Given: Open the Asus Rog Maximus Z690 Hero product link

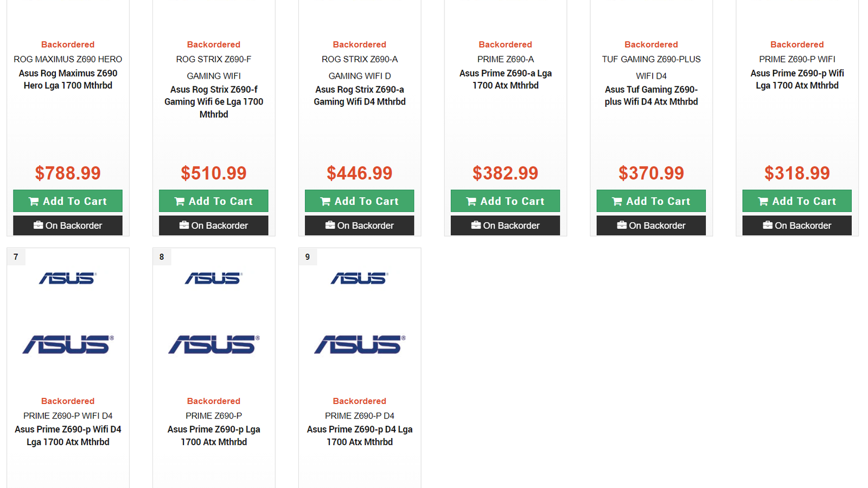Looking at the screenshot, I should pos(68,79).
